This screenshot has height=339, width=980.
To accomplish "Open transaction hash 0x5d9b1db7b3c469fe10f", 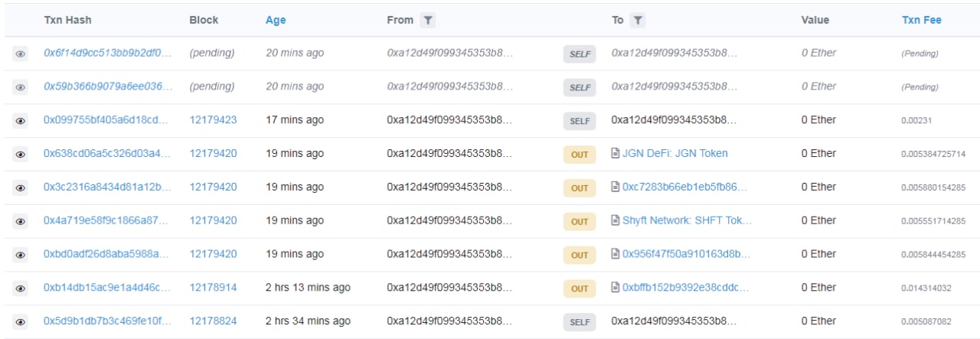I will [x=108, y=321].
